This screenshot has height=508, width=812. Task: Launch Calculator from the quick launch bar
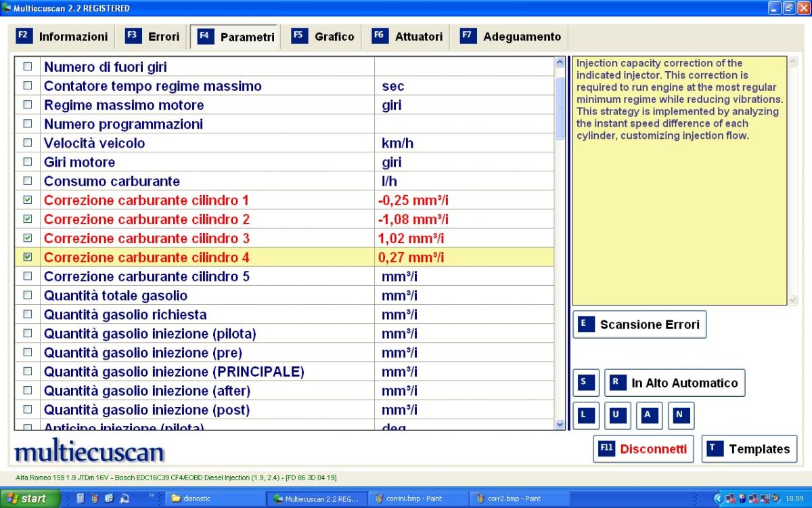[80, 499]
